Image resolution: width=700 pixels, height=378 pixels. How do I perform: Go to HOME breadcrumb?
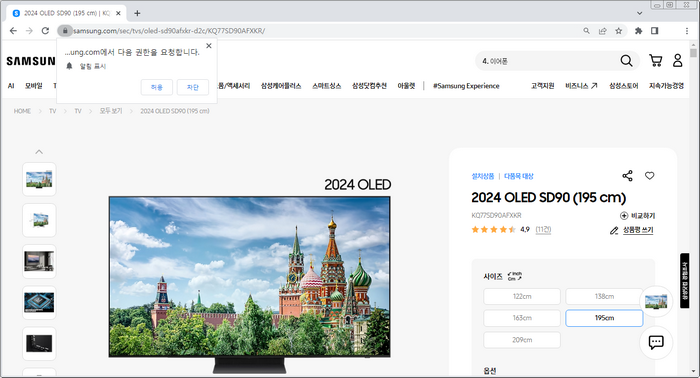pyautogui.click(x=22, y=111)
